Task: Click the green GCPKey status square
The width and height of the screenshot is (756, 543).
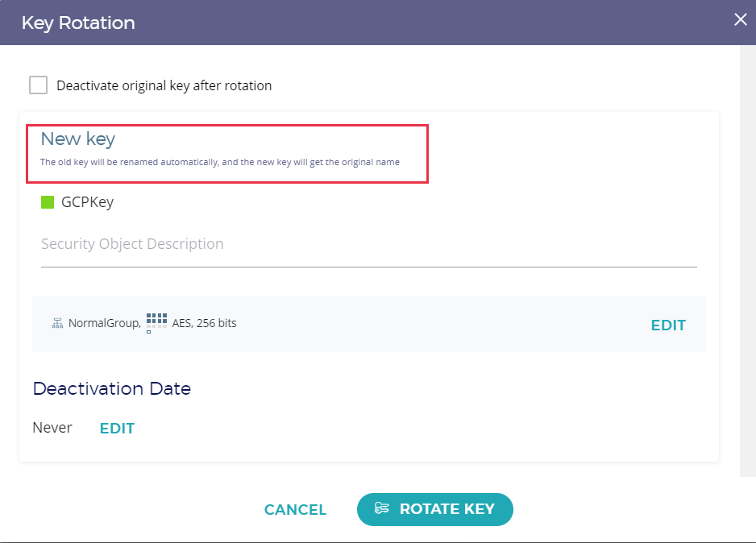Action: click(x=48, y=202)
